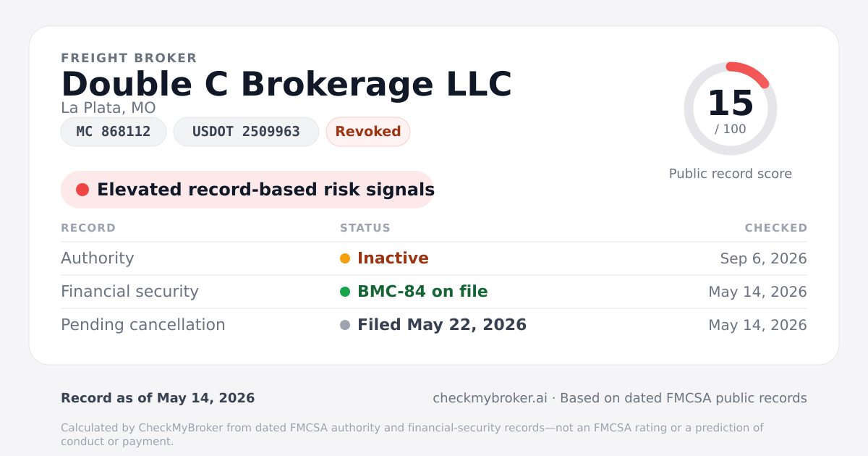Viewport: 868px width, 456px height.
Task: Open the Pending cancellation record row
Action: click(434, 325)
